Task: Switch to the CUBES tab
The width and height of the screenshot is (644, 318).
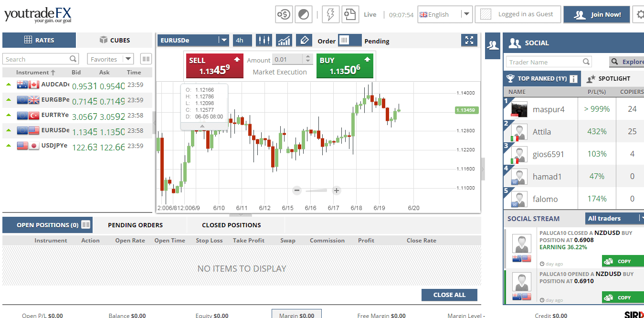Action: click(x=114, y=40)
